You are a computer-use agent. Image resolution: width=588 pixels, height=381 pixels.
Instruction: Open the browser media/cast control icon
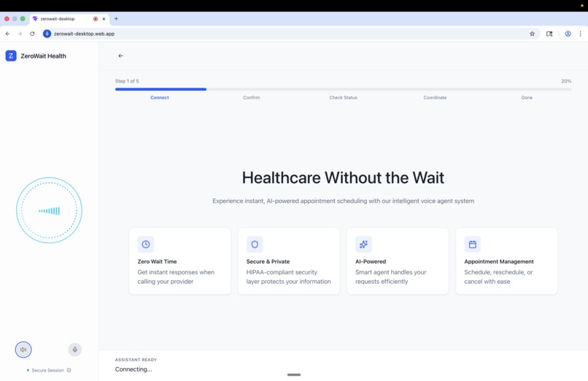[x=549, y=34]
